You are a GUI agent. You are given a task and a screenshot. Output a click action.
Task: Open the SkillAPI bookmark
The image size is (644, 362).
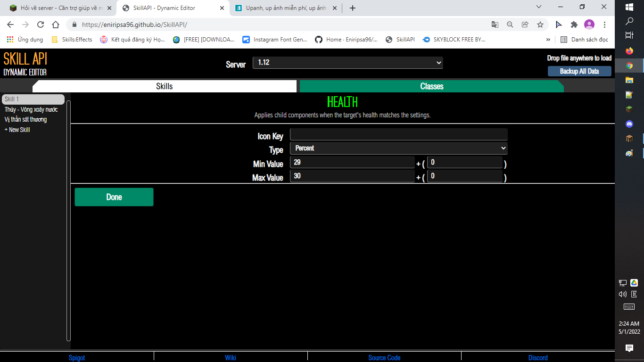400,40
